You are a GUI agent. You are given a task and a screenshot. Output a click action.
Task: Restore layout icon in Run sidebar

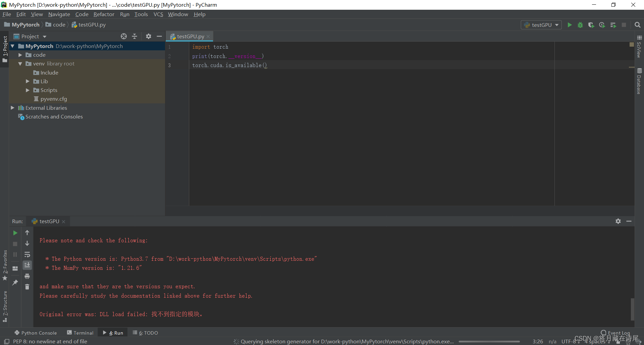[x=15, y=268]
